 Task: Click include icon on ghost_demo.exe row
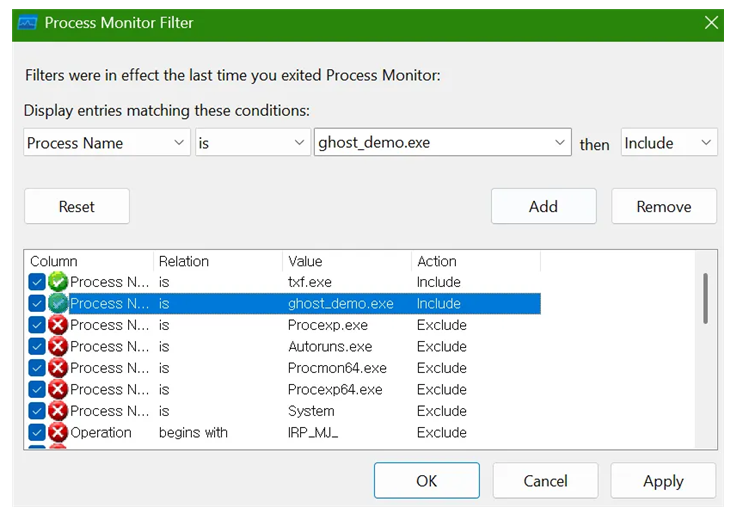[58, 304]
